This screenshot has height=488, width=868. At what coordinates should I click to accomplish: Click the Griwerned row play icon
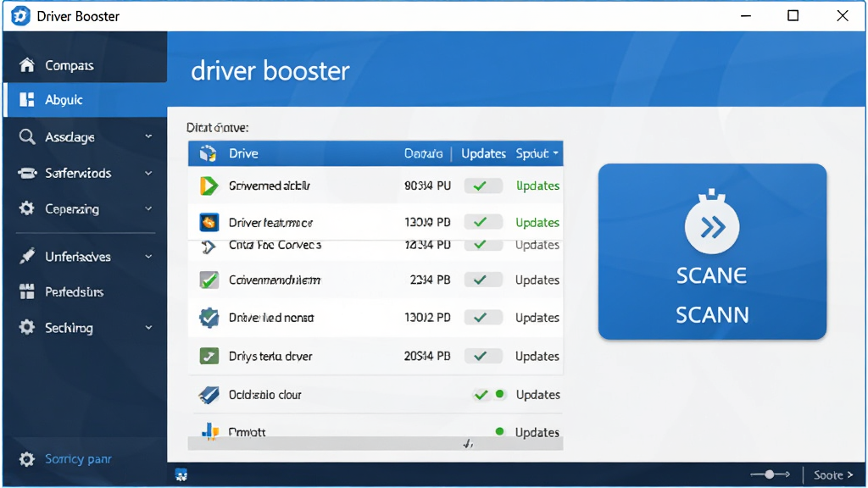[x=209, y=186]
